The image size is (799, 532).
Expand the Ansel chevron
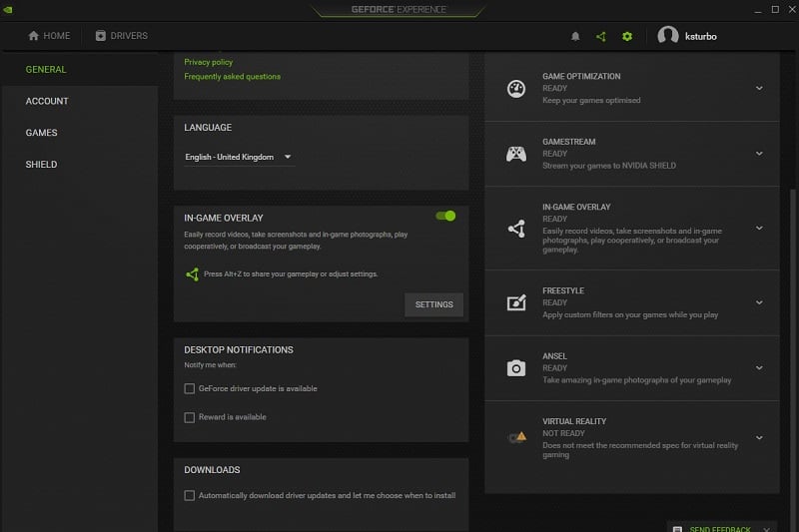click(x=759, y=368)
